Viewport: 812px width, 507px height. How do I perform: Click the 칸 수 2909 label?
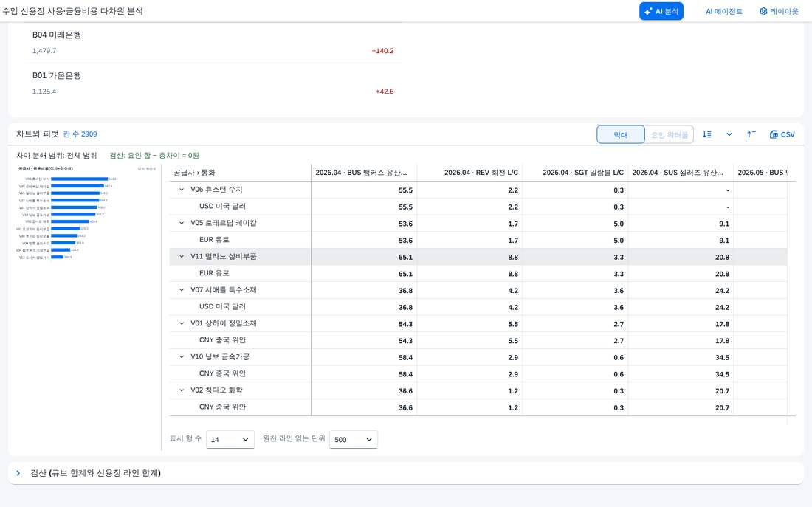click(x=80, y=134)
